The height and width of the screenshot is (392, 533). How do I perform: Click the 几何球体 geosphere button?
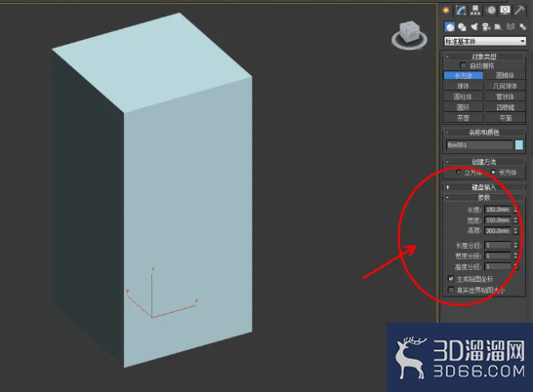coord(505,86)
